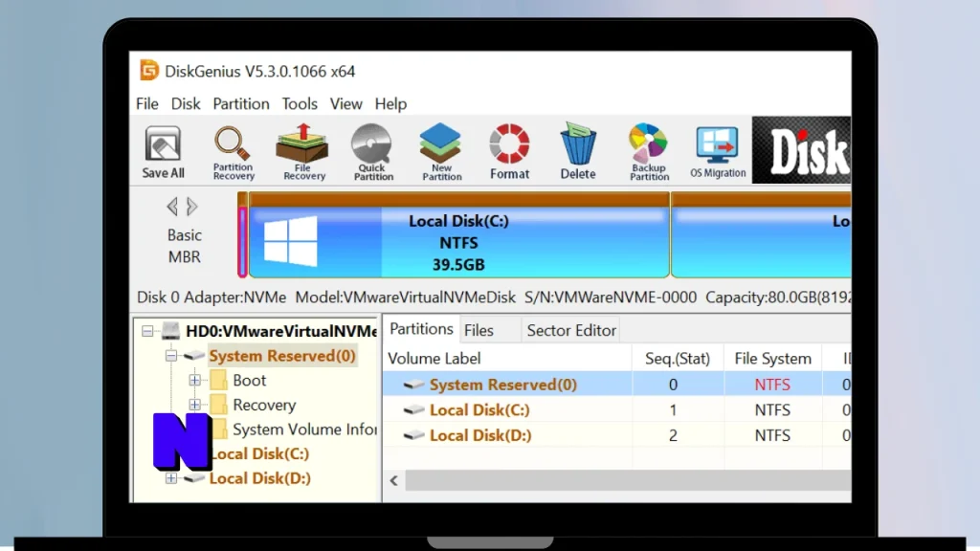
Task: Sort by the File System column header
Action: [x=772, y=358]
